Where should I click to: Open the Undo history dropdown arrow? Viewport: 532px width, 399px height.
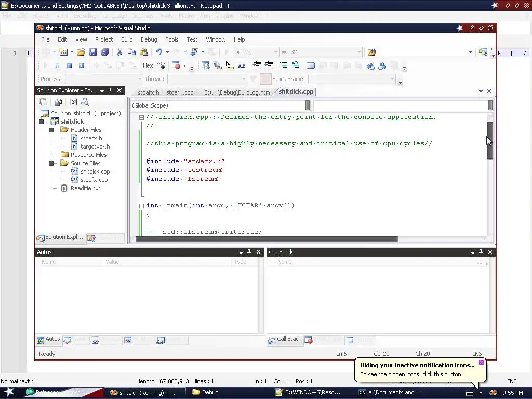pos(167,52)
